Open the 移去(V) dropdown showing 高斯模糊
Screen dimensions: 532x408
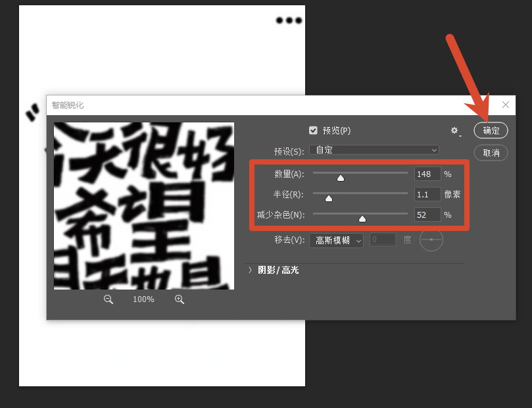point(336,240)
